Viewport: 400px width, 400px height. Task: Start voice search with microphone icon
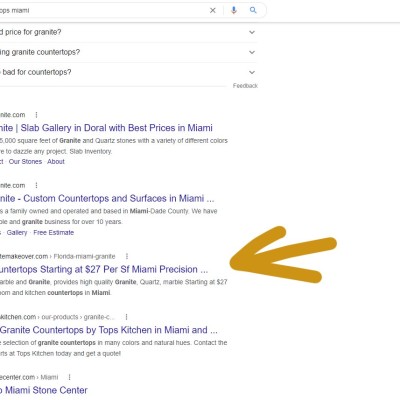pos(234,10)
